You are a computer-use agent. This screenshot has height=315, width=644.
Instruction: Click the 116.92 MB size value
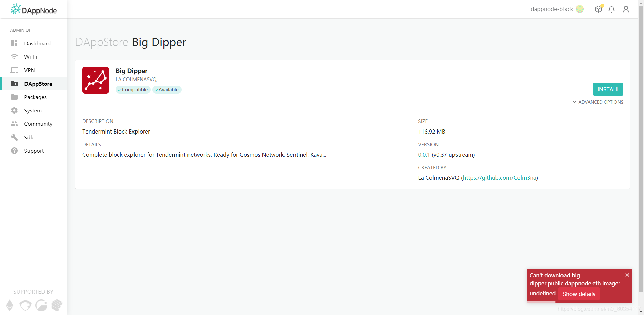click(432, 132)
